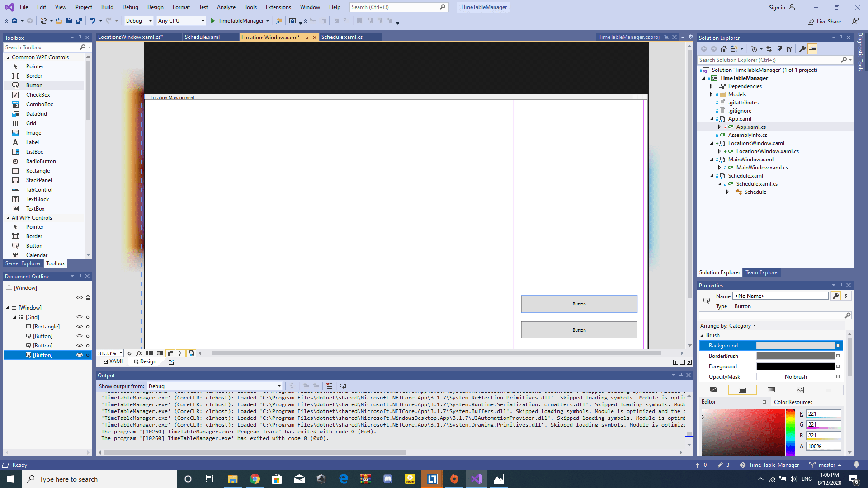Open the Extensions menu
The image size is (868, 488).
click(x=278, y=7)
